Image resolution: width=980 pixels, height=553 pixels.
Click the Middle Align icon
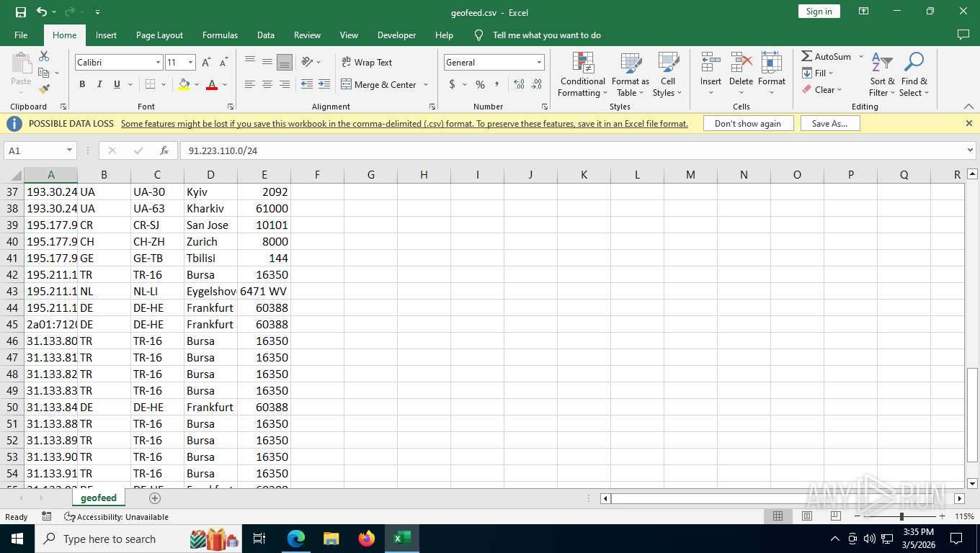pos(267,62)
